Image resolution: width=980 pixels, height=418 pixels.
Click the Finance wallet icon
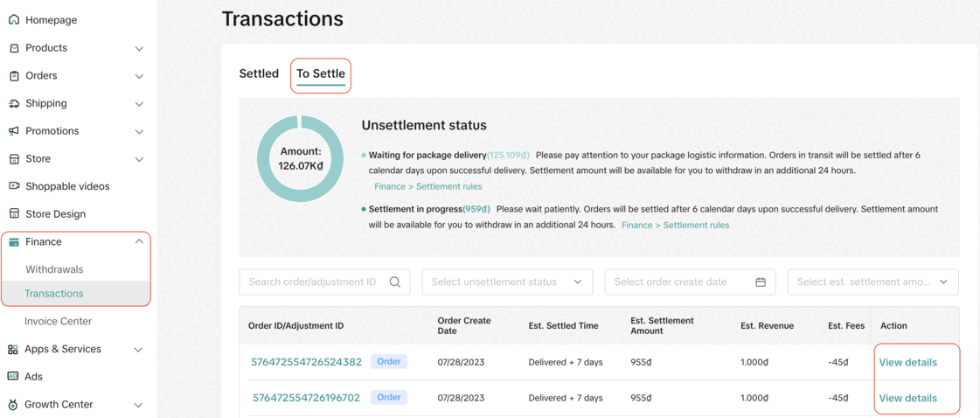pos(14,241)
